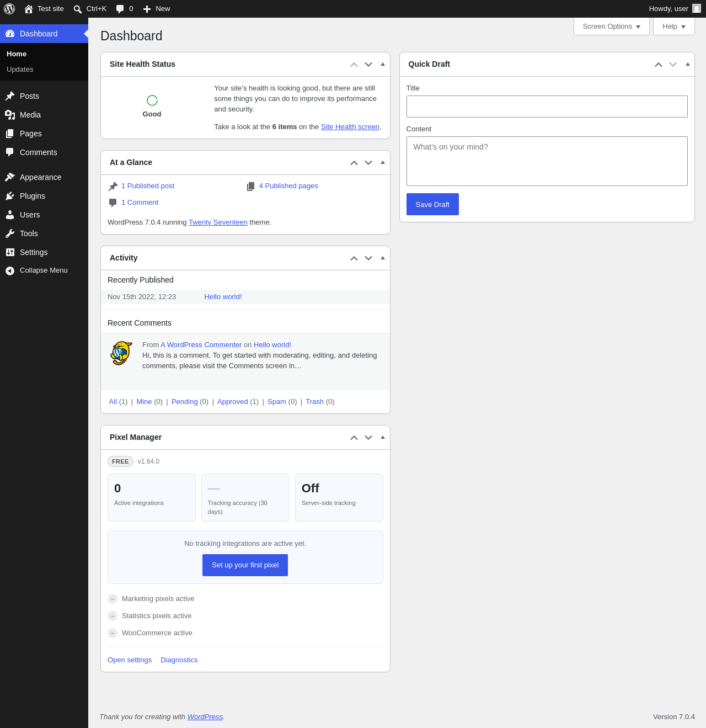The image size is (706, 728).
Task: Click the Pages icon in sidebar
Action: point(10,134)
